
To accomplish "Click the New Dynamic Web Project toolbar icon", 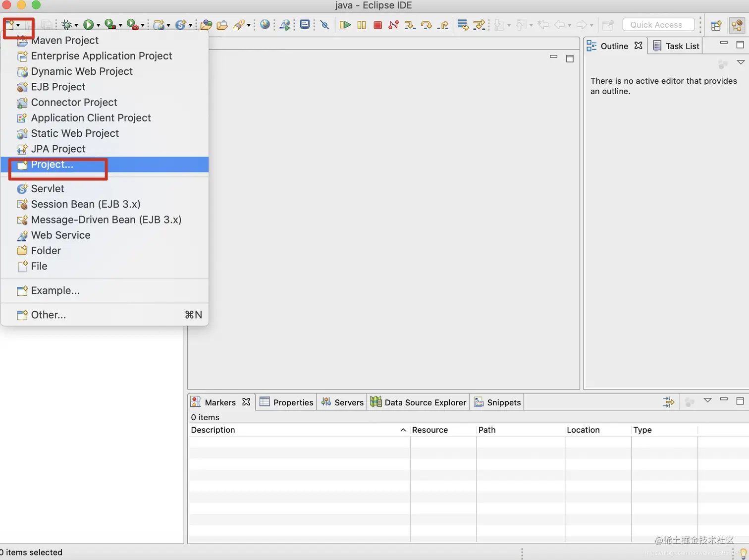I will point(159,25).
